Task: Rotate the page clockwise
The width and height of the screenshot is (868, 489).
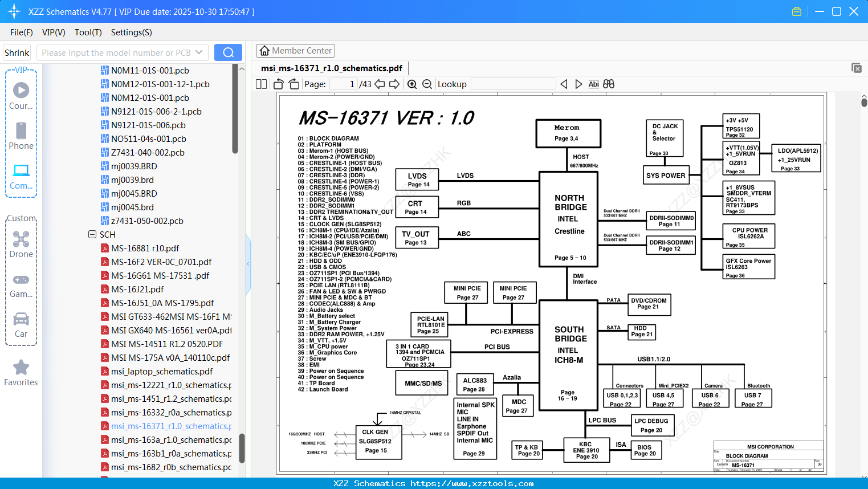Action: (294, 84)
